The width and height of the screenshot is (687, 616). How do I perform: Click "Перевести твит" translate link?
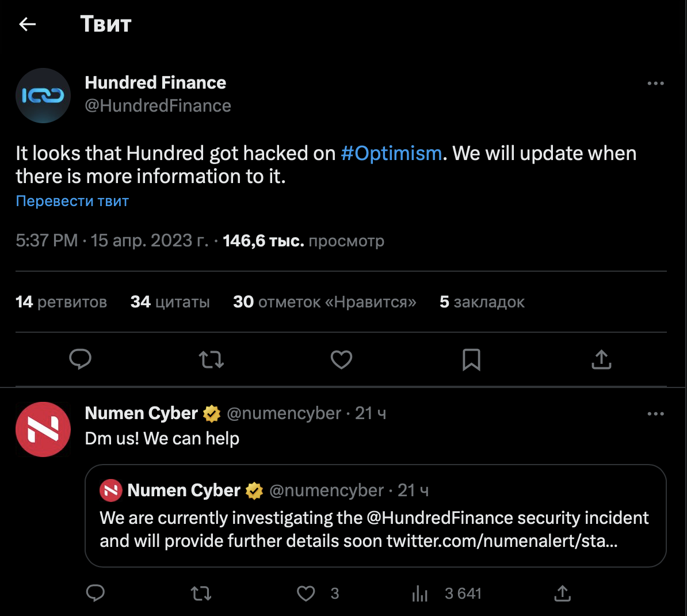72,201
